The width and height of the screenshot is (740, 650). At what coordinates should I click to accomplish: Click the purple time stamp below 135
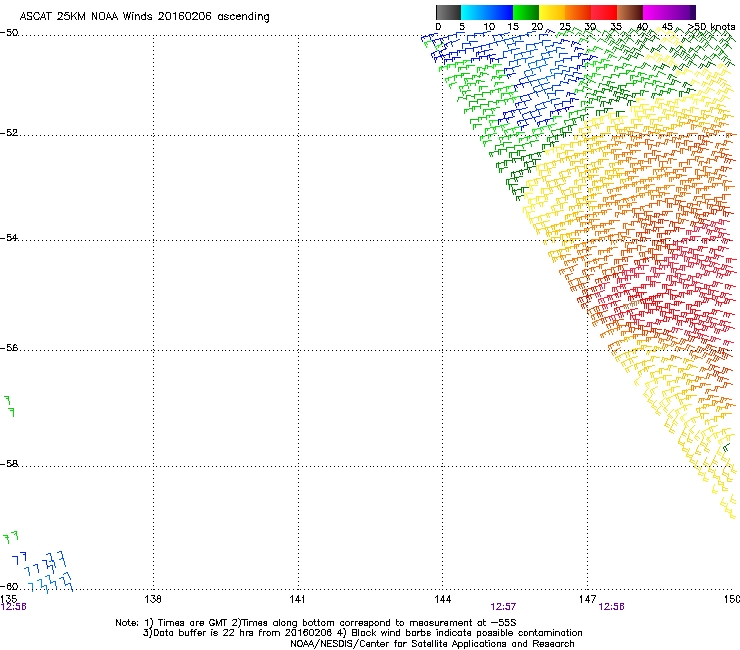coord(14,607)
